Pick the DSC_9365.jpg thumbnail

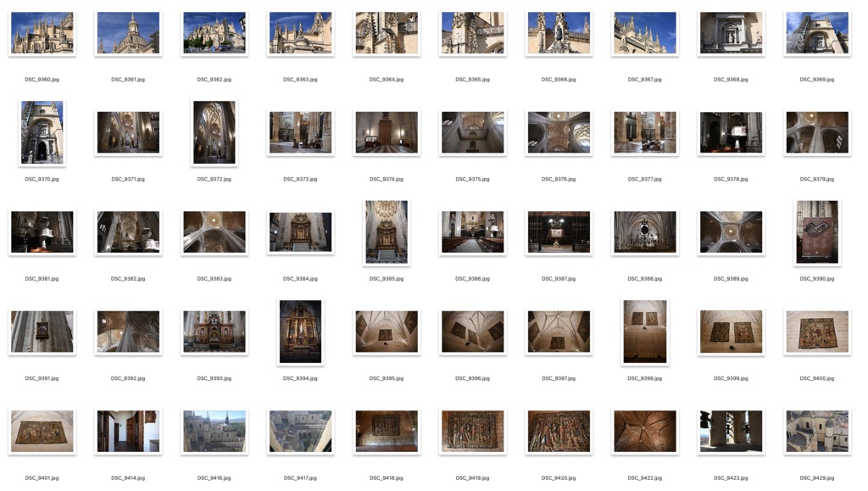point(473,33)
